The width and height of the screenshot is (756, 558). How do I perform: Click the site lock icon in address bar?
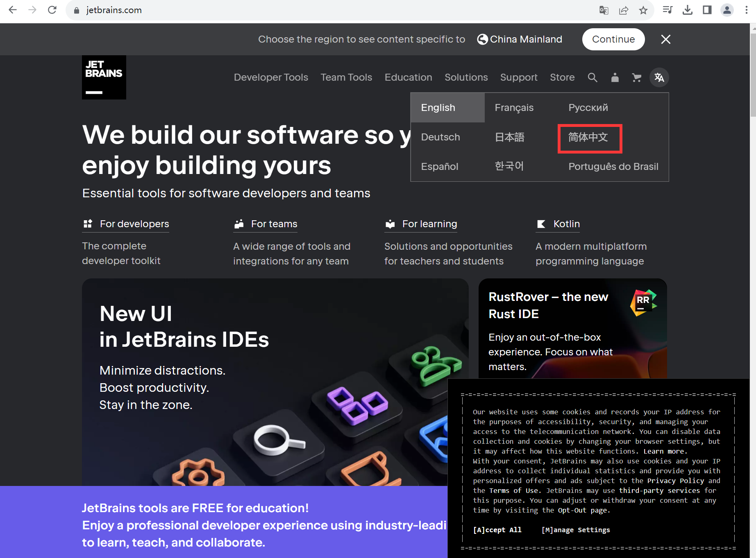pyautogui.click(x=76, y=10)
